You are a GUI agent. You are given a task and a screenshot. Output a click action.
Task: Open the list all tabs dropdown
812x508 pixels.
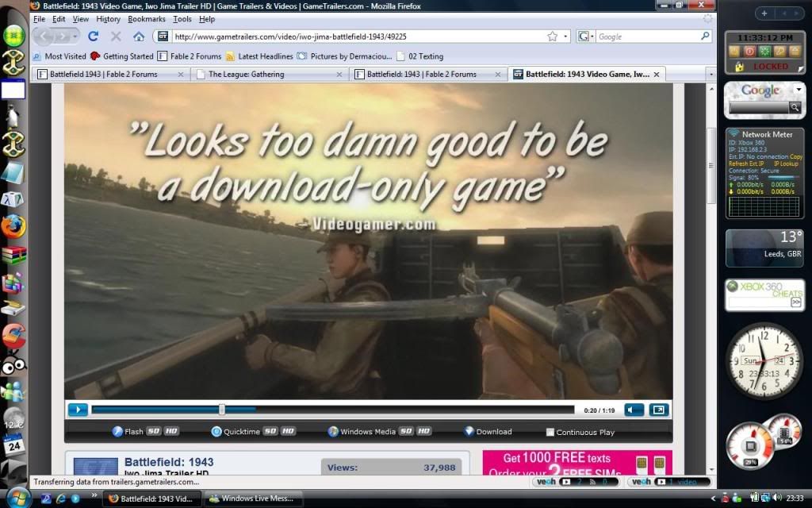pyautogui.click(x=710, y=75)
